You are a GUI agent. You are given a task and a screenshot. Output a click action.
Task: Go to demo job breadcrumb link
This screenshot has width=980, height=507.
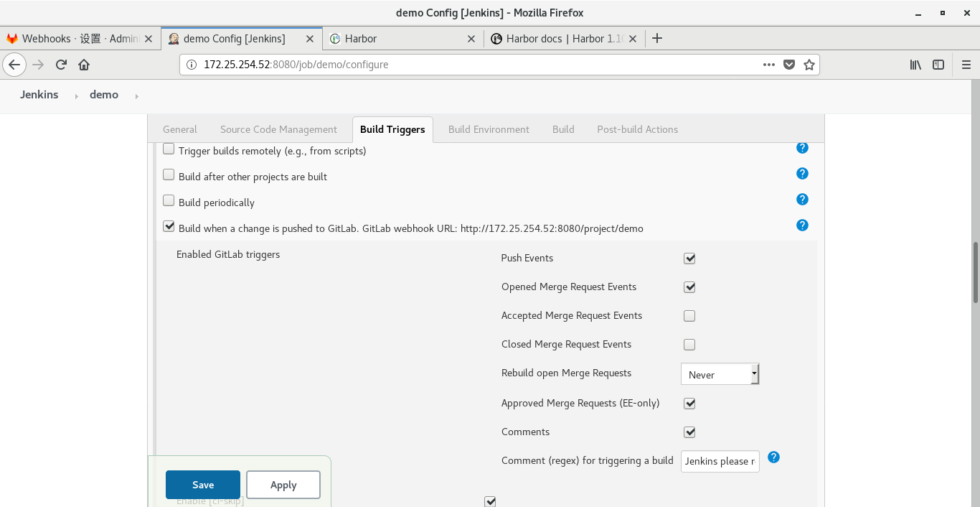[104, 95]
